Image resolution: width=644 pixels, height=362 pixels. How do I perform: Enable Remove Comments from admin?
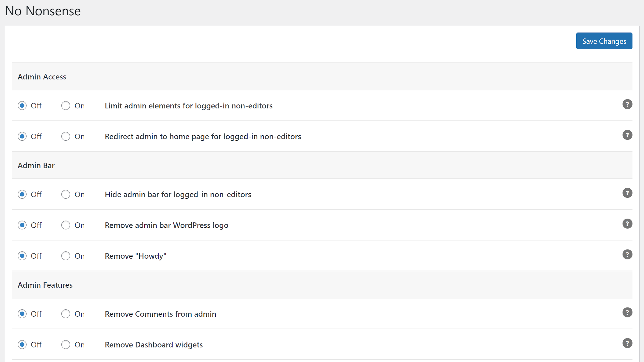(x=65, y=314)
